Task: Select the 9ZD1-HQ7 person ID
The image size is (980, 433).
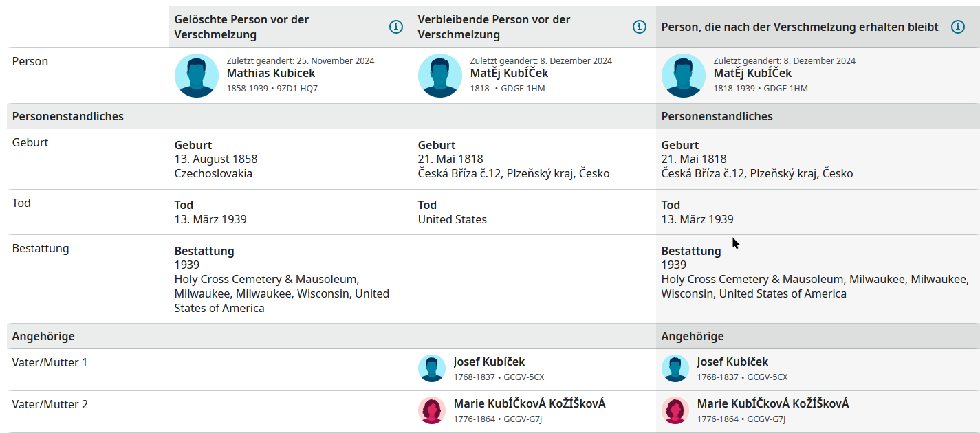Action: (297, 89)
